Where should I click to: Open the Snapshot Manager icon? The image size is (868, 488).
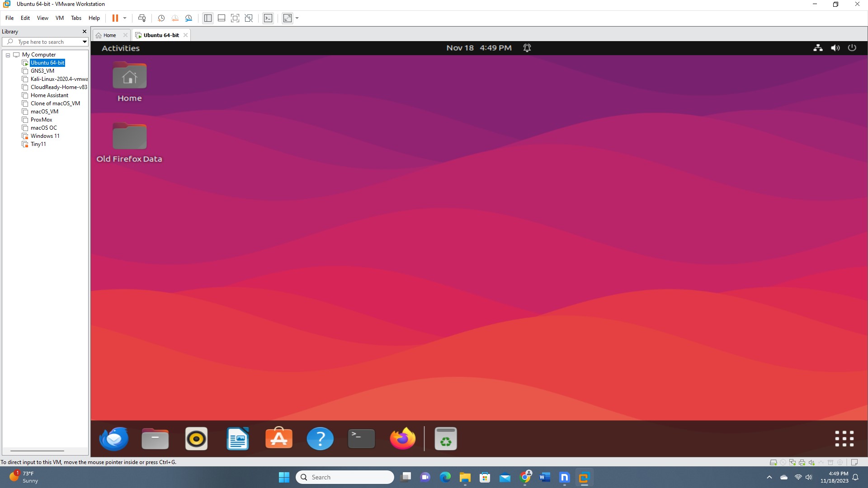tap(189, 18)
